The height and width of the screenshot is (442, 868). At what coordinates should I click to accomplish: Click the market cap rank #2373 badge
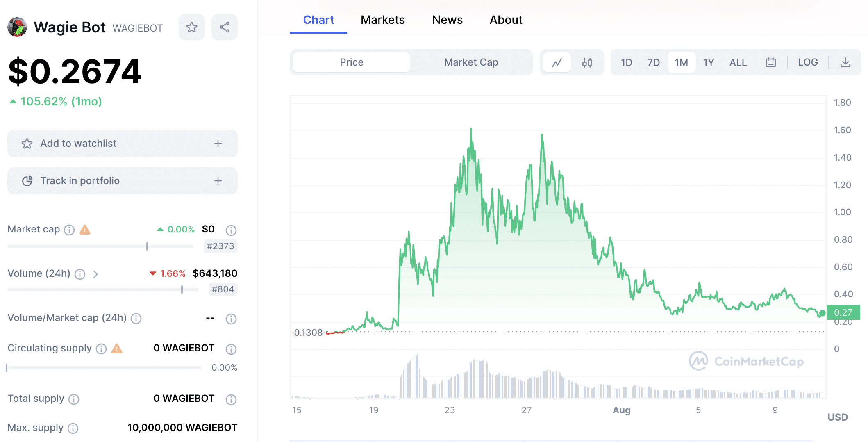tap(220, 246)
